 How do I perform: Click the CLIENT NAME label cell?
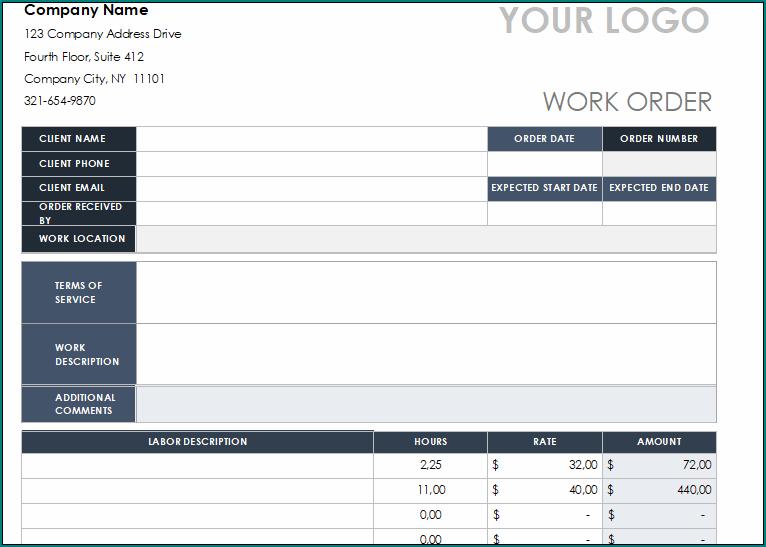point(79,139)
